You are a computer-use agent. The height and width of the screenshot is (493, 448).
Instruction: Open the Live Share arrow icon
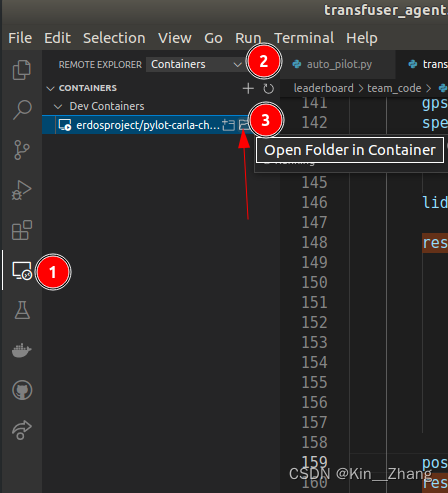click(x=22, y=430)
